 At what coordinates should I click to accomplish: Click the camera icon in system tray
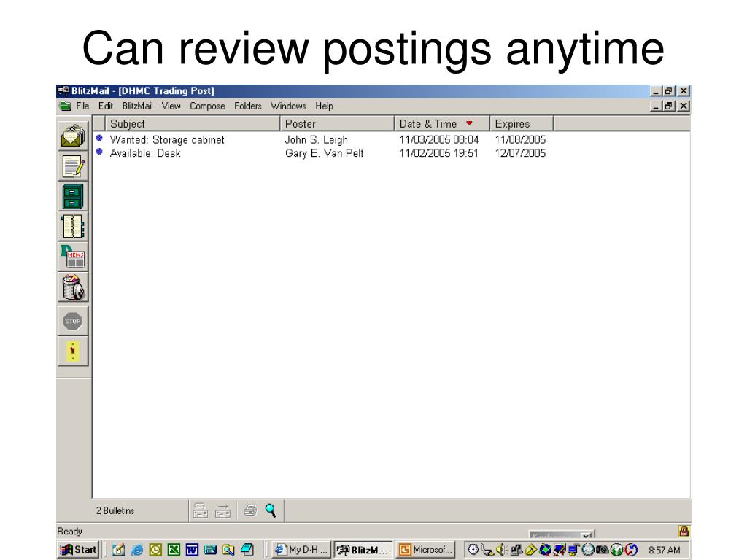click(602, 550)
